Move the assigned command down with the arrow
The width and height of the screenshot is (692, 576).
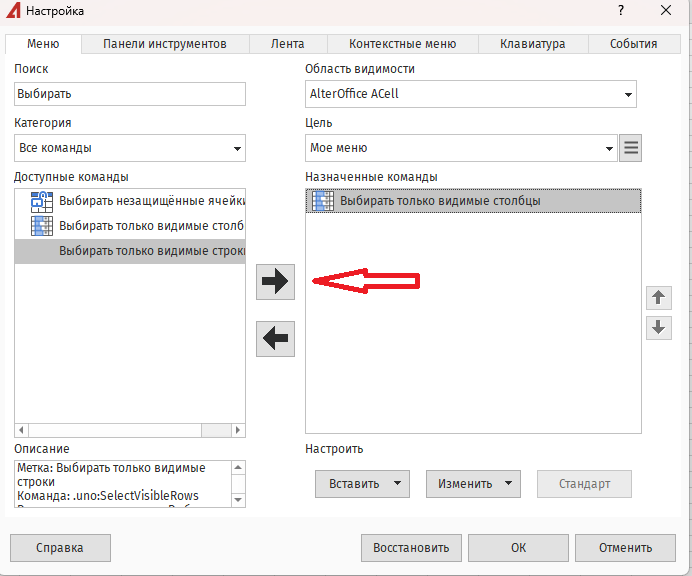(658, 327)
